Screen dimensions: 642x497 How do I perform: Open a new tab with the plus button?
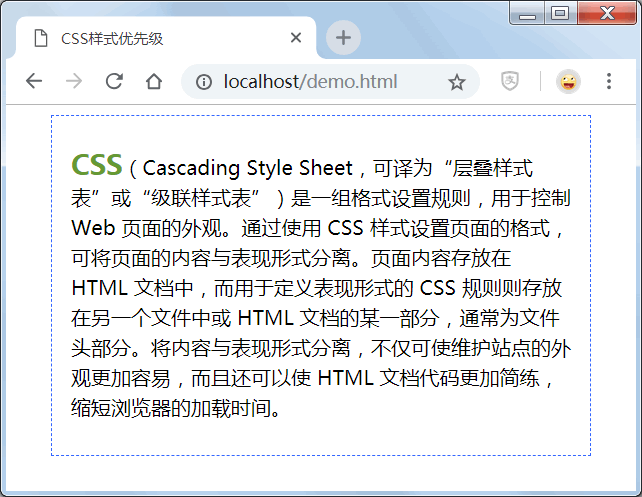[x=344, y=38]
